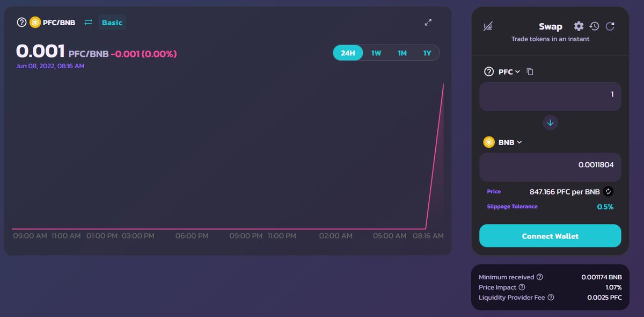644x317 pixels.
Task: Click the BNB amount input field
Action: [x=550, y=167]
